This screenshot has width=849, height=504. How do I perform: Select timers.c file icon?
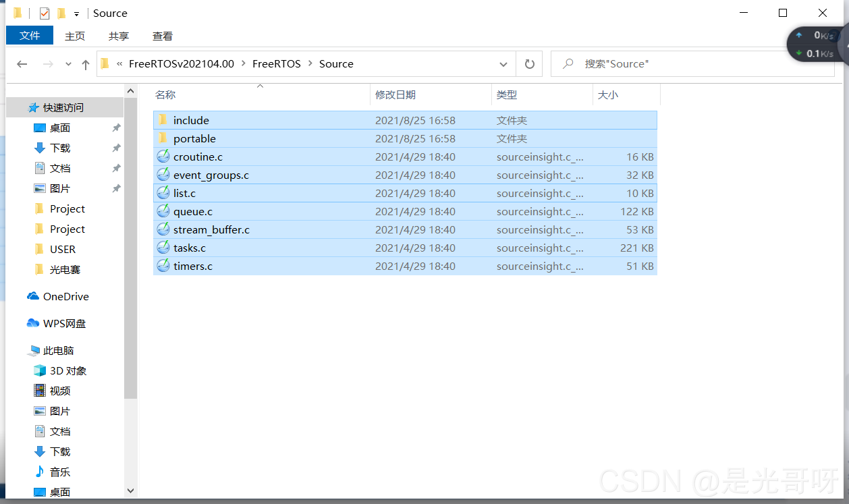[163, 266]
